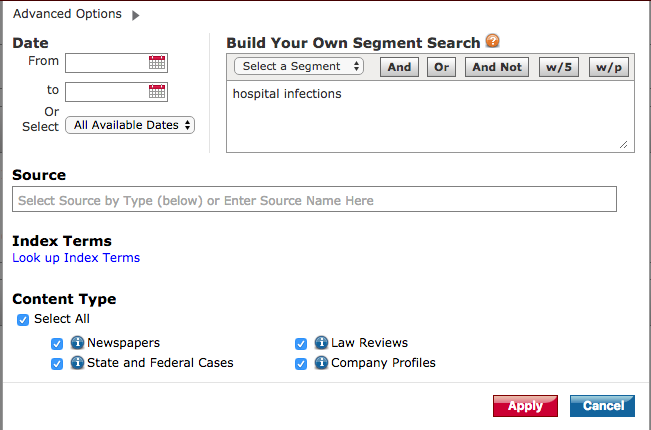Insert the And Not connector
The image size is (651, 430).
coord(497,67)
